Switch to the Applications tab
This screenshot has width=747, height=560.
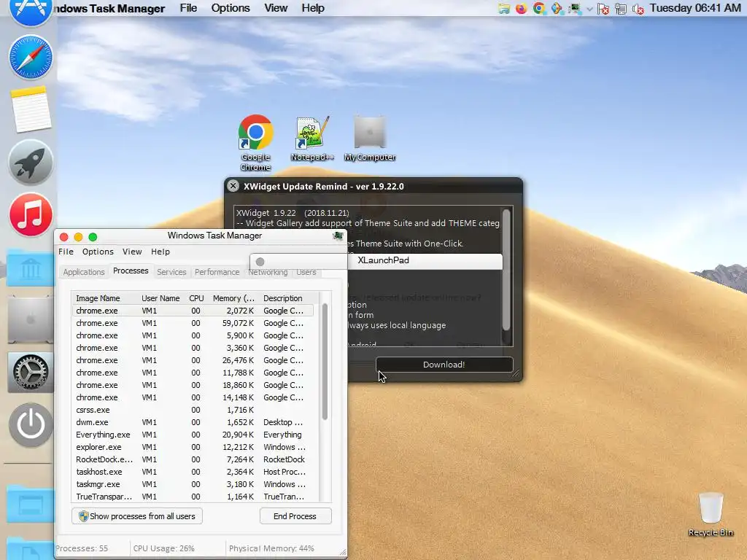(83, 272)
